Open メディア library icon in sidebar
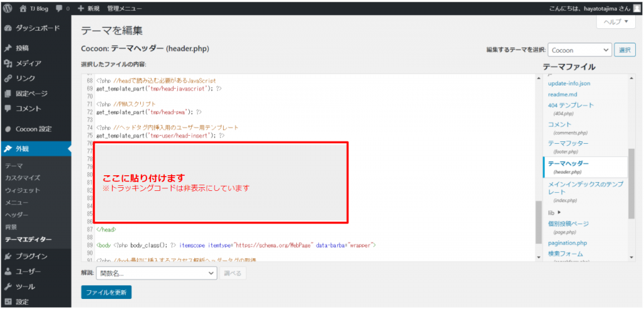This screenshot has height=309, width=644. tap(8, 63)
